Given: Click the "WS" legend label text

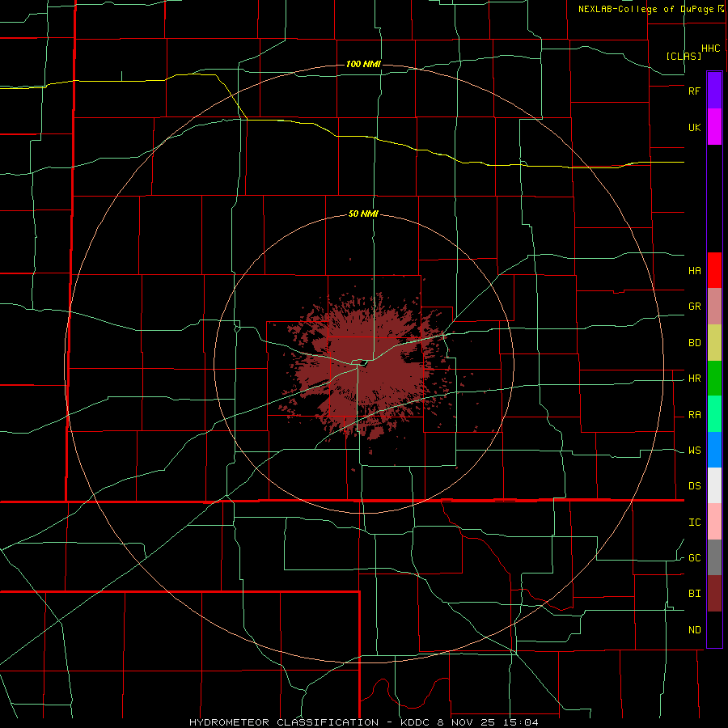Looking at the screenshot, I should tap(694, 451).
